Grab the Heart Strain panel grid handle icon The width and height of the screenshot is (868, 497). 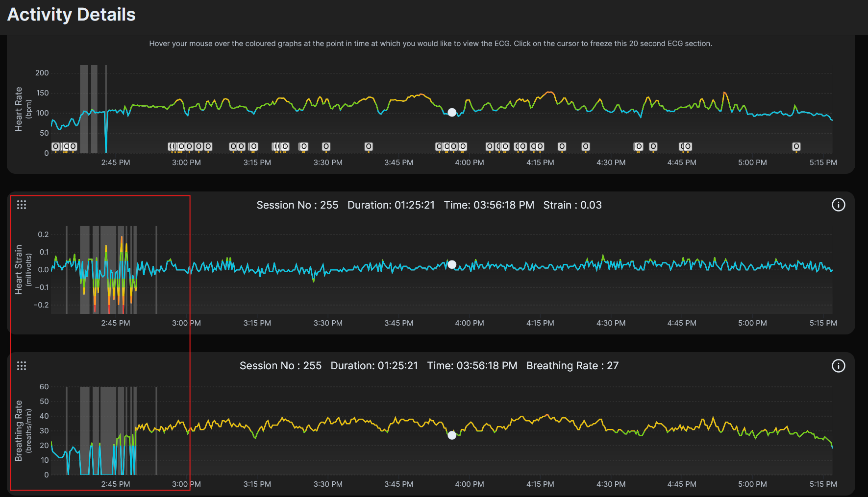click(x=22, y=205)
